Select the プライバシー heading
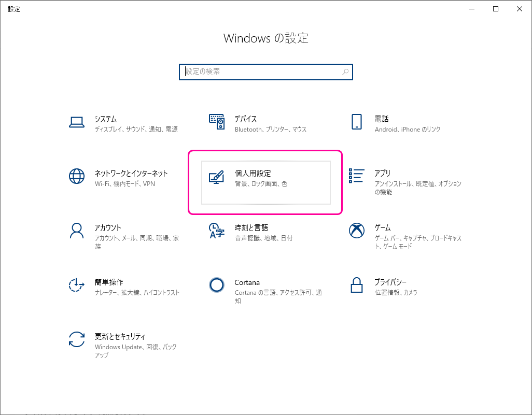The height and width of the screenshot is (415, 532). [x=390, y=282]
